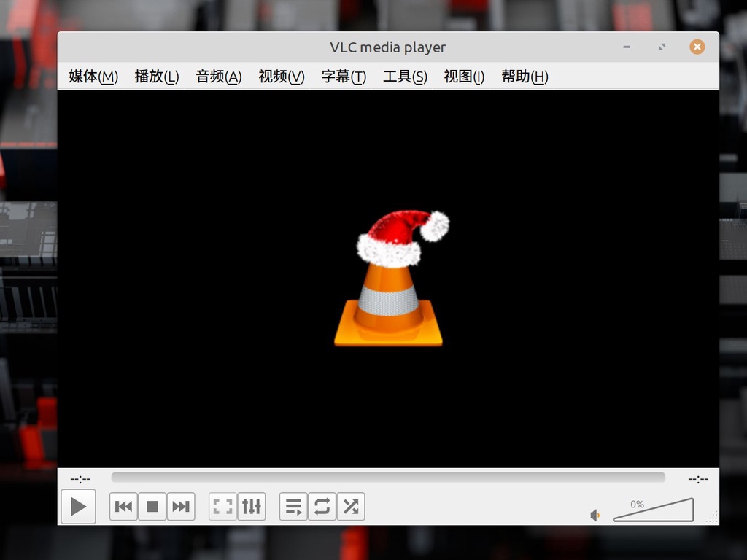Click the 帮助(H) help menu
This screenshot has width=747, height=560.
[x=525, y=77]
